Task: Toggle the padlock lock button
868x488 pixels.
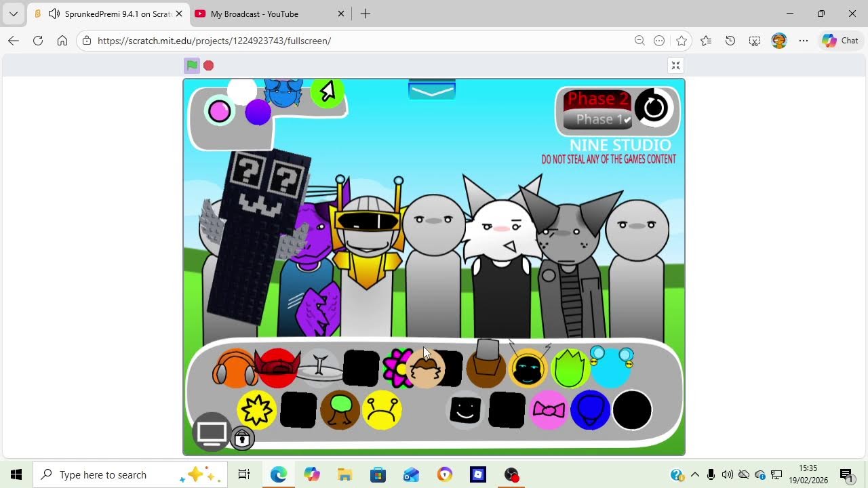Action: coord(242,439)
